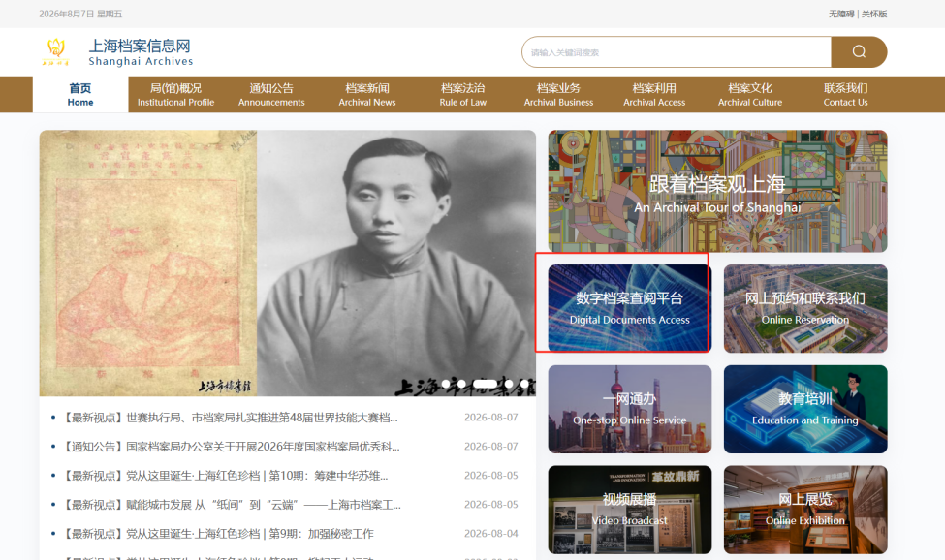The height and width of the screenshot is (560, 945).
Task: Open the 赋能城市发展 从“纸间”到“云端” article
Action: pyautogui.click(x=232, y=504)
